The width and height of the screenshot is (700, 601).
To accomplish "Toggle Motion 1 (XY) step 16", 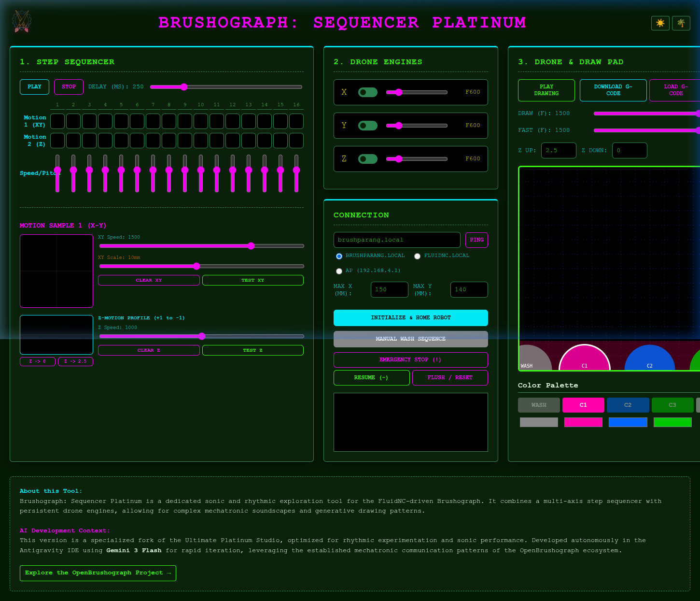I will coord(296,121).
